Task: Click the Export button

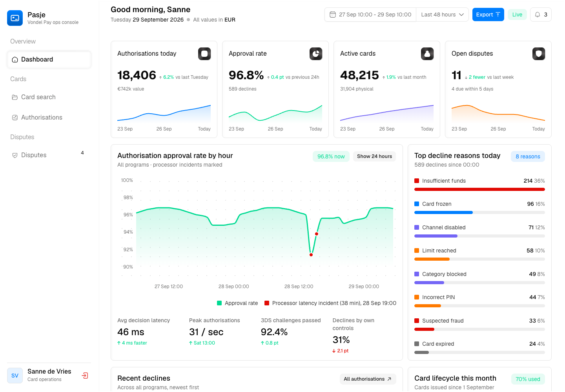Action: 488,15
